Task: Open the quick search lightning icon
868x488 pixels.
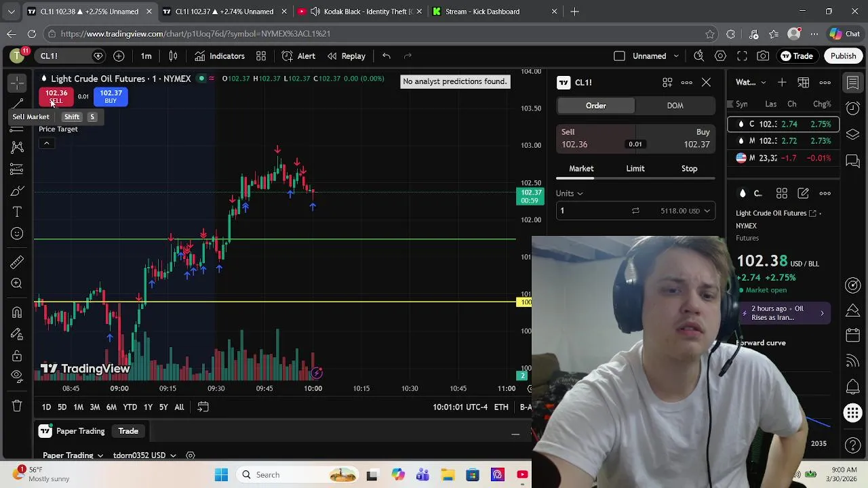Action: (698, 56)
